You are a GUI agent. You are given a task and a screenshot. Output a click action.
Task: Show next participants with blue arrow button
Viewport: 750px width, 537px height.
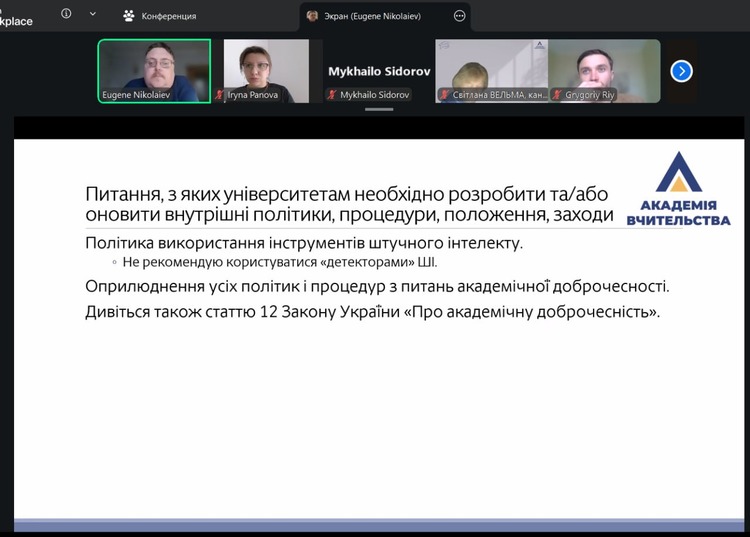[681, 71]
